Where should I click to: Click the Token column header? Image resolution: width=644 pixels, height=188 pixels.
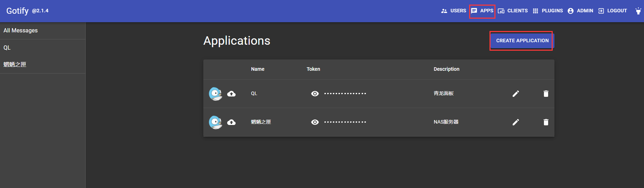coord(313,69)
